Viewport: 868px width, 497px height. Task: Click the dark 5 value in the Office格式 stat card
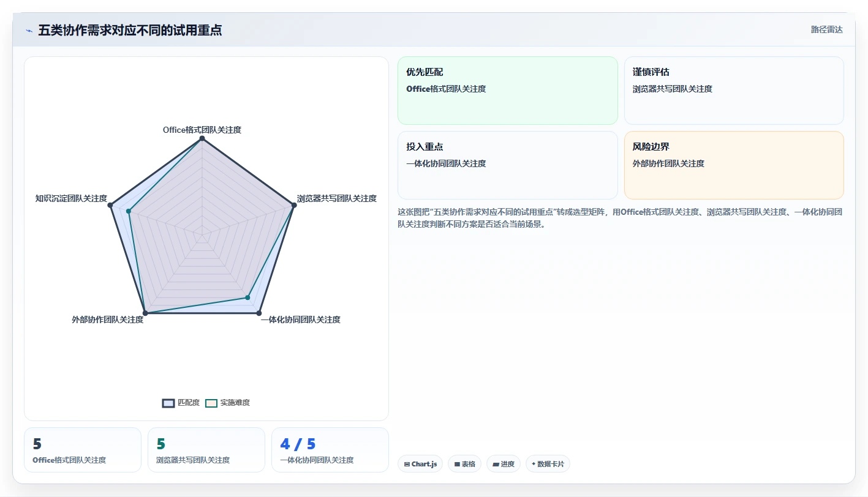point(37,444)
